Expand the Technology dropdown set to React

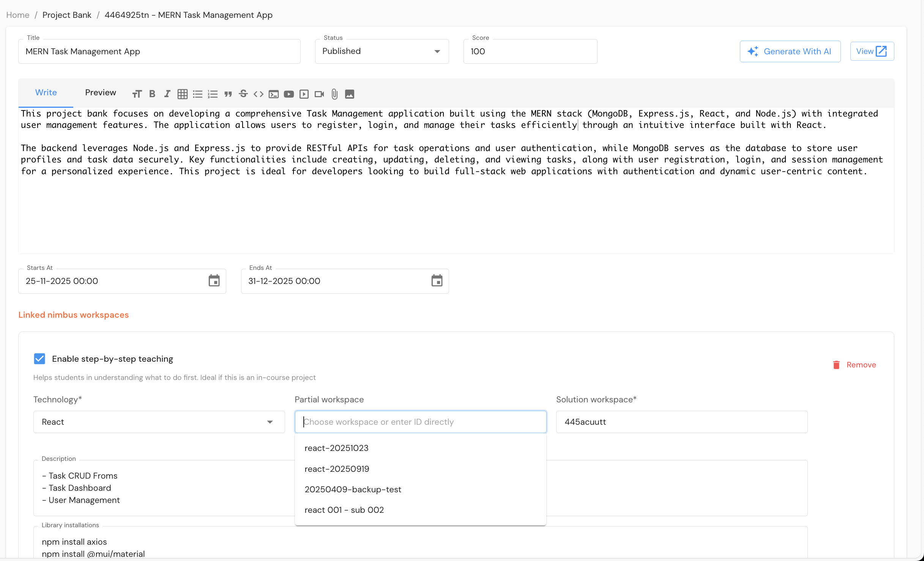tap(270, 422)
